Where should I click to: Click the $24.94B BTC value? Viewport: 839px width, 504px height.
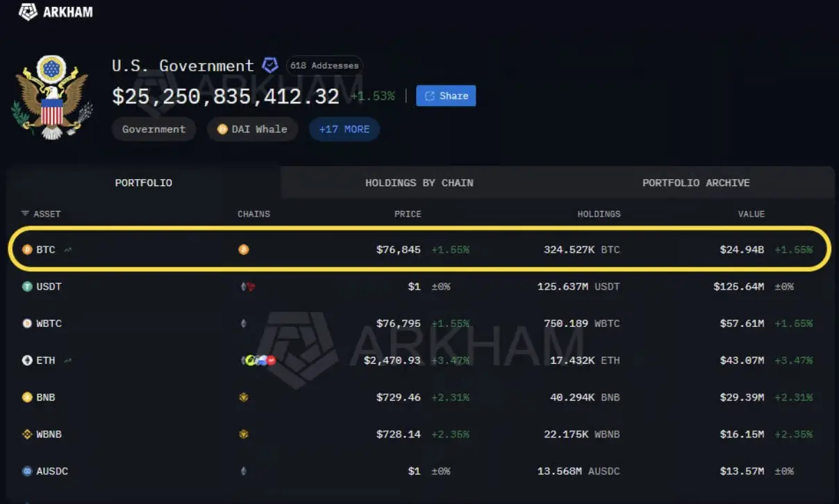pyautogui.click(x=742, y=249)
